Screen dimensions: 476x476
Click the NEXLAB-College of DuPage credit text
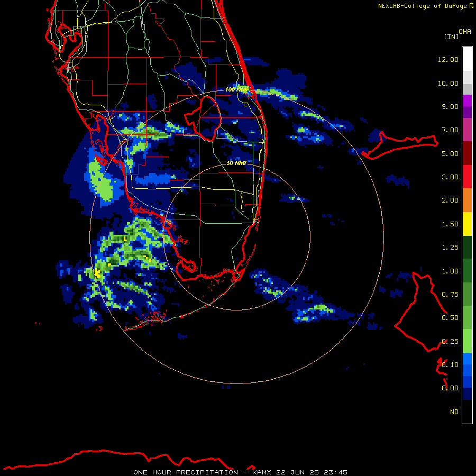pyautogui.click(x=426, y=6)
